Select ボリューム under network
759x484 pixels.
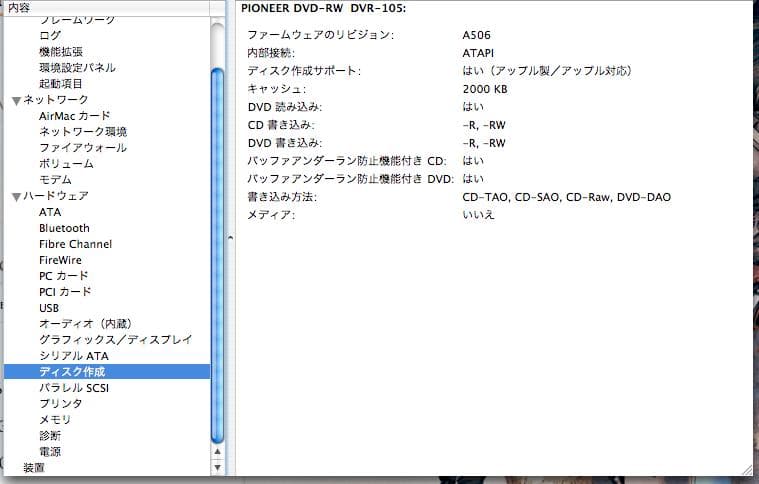tap(66, 164)
